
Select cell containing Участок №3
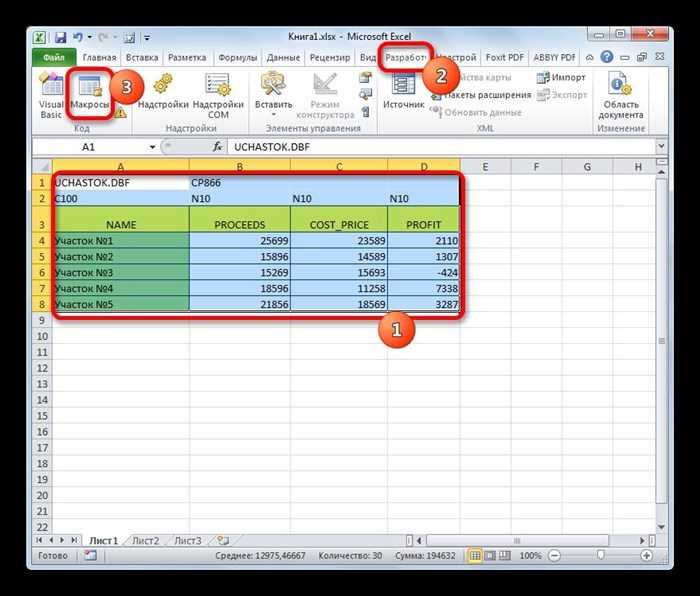121,272
